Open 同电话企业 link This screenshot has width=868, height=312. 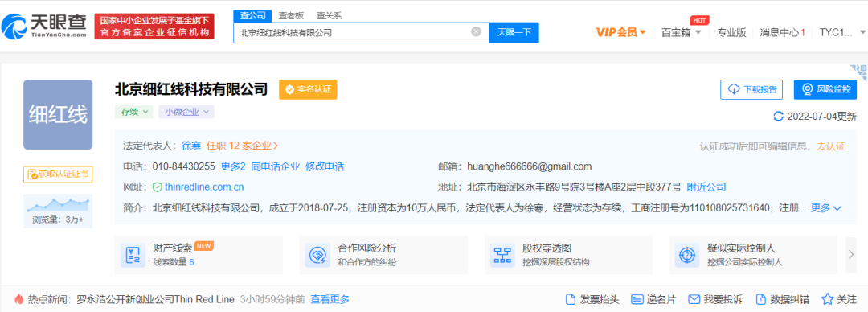(x=275, y=166)
